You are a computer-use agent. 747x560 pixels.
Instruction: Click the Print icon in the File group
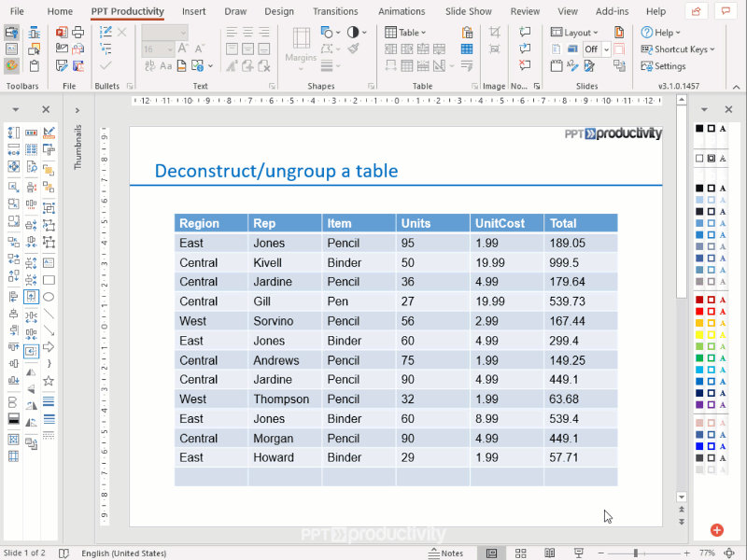tap(78, 33)
